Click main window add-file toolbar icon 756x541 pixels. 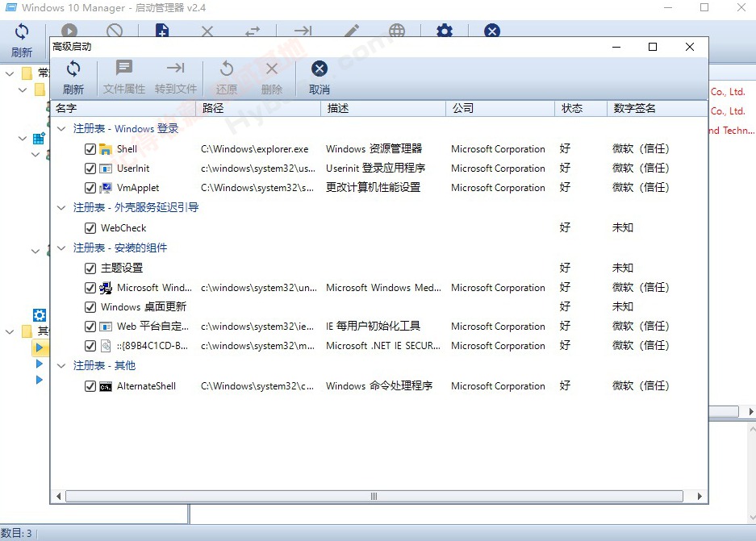tap(162, 31)
